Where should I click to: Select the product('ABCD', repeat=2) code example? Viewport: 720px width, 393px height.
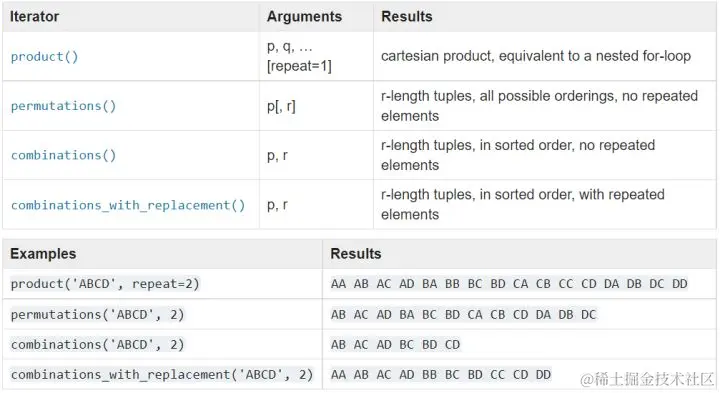[x=105, y=284]
